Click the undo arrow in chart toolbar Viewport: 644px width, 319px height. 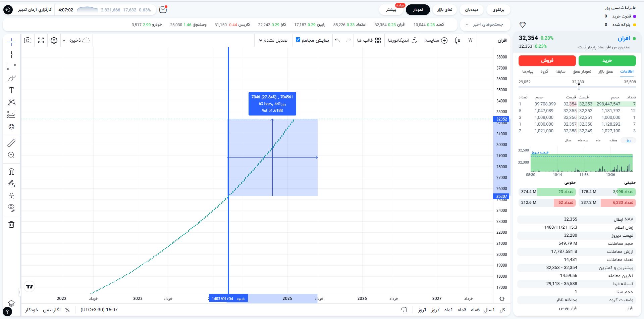(337, 40)
